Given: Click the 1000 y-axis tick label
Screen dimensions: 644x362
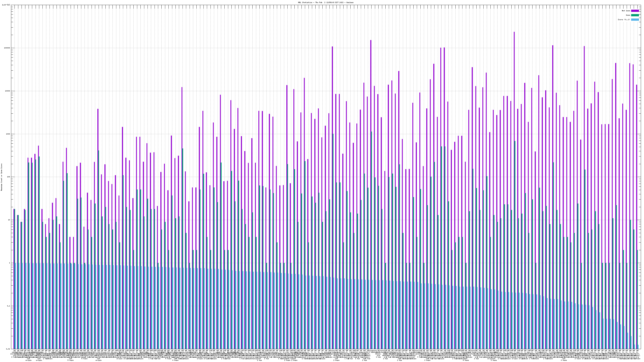Looking at the screenshot, I should (x=8, y=134).
